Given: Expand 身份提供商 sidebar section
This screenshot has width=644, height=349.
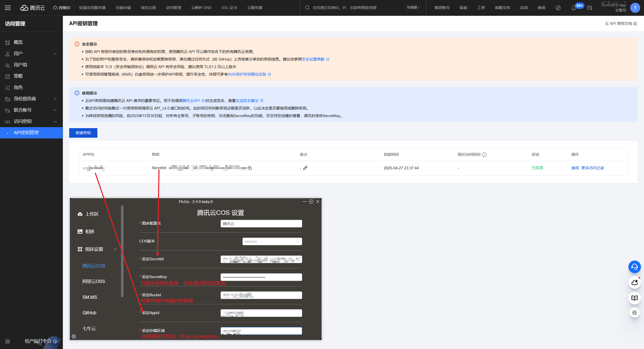Looking at the screenshot, I should coord(31,99).
